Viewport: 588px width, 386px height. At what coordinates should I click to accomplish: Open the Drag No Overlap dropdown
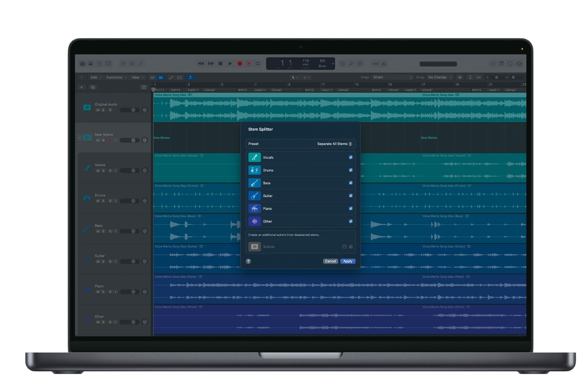[x=440, y=77]
